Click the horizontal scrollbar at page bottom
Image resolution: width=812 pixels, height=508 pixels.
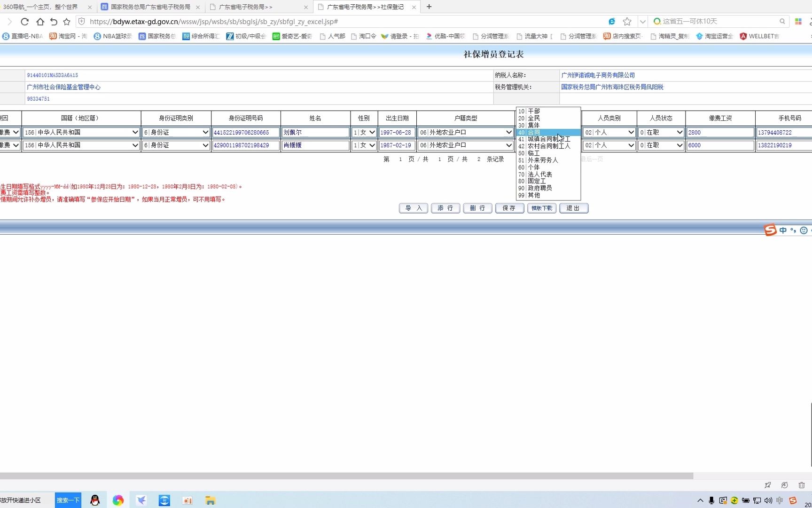click(346, 476)
